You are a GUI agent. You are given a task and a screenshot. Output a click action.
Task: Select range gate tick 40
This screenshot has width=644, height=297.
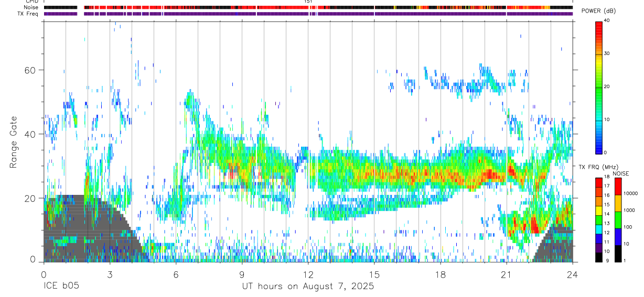pos(29,134)
